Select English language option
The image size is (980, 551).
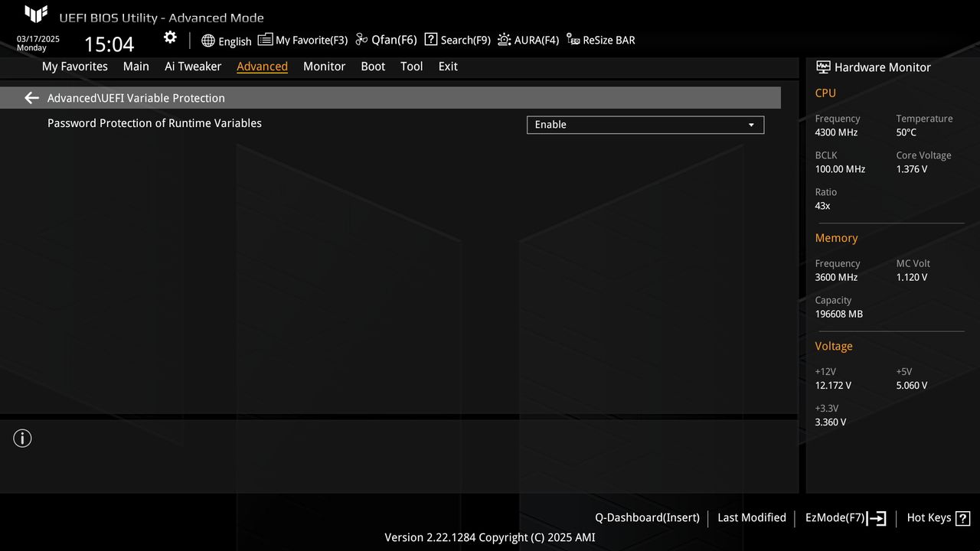235,41
